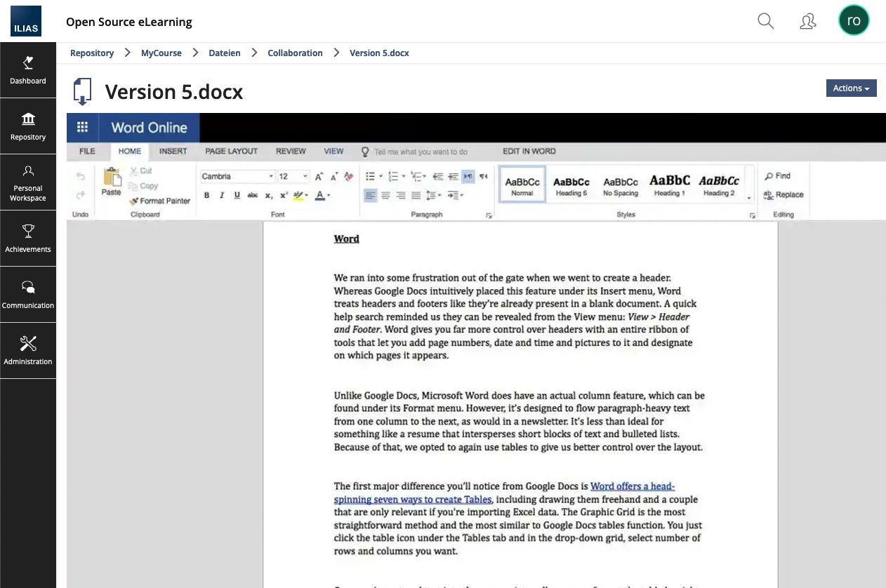The image size is (886, 588).
Task: Open the 'Word offers a head-spinning' hyperlink
Action: coord(632,486)
